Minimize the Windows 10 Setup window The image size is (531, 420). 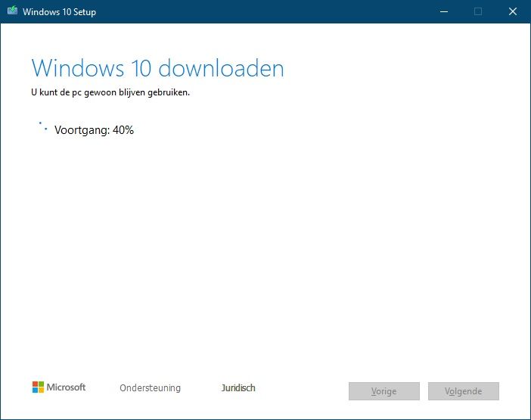click(444, 11)
